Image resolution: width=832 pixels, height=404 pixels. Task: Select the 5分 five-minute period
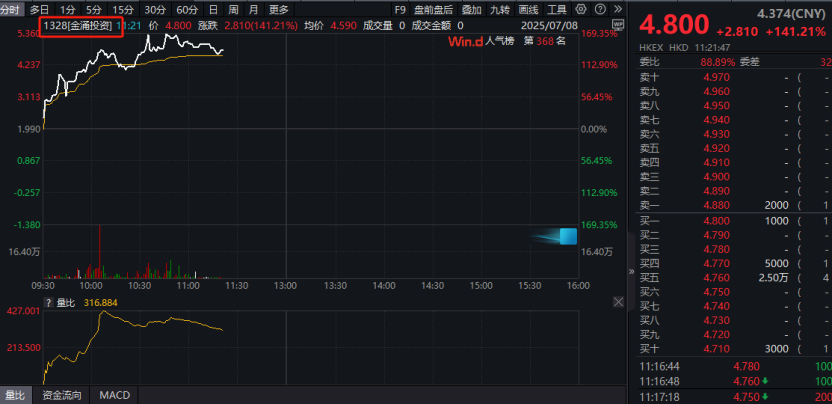click(93, 9)
